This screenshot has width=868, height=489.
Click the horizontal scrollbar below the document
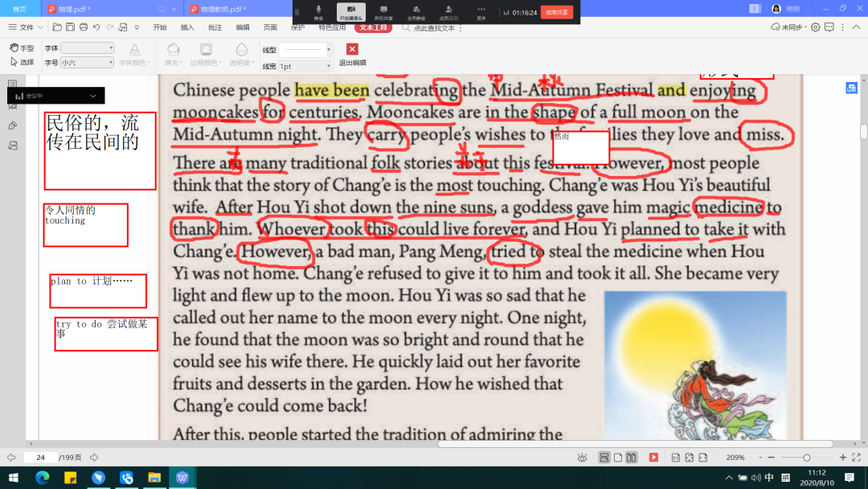636,444
